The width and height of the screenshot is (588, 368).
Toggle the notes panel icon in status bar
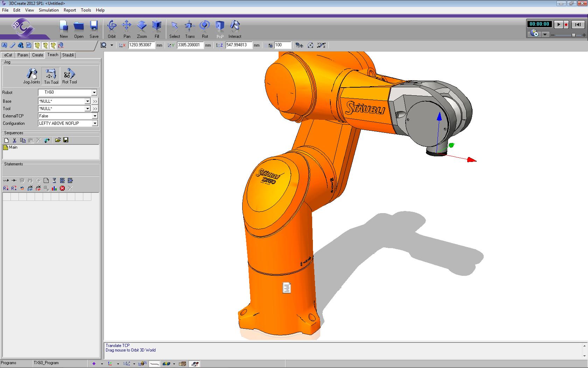coord(182,364)
